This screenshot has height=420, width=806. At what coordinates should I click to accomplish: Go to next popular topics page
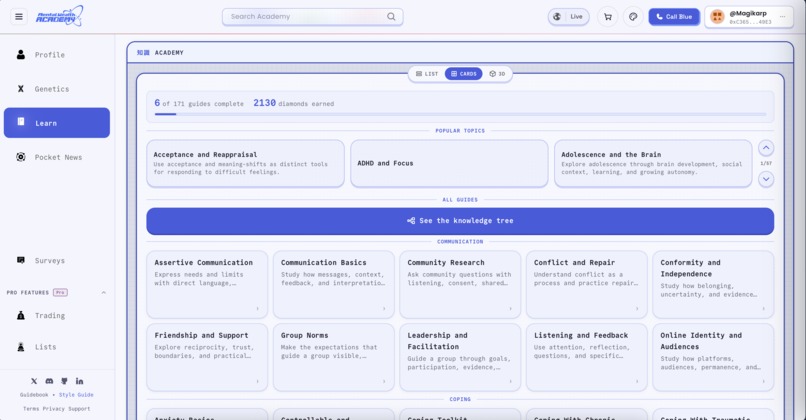(x=766, y=179)
